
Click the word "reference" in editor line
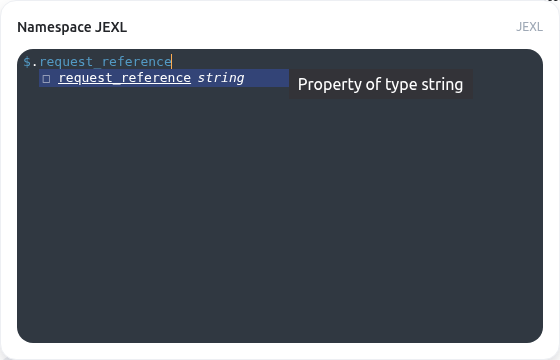[x=136, y=62]
